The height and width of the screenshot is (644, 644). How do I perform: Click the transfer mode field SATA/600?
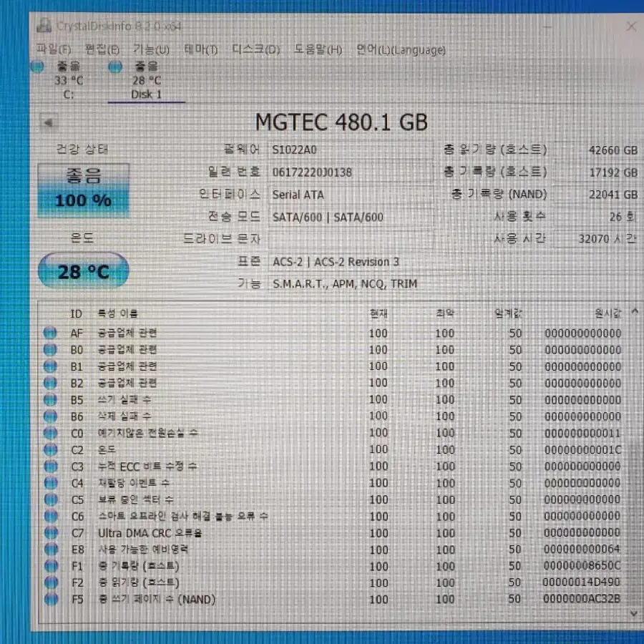pyautogui.click(x=351, y=217)
